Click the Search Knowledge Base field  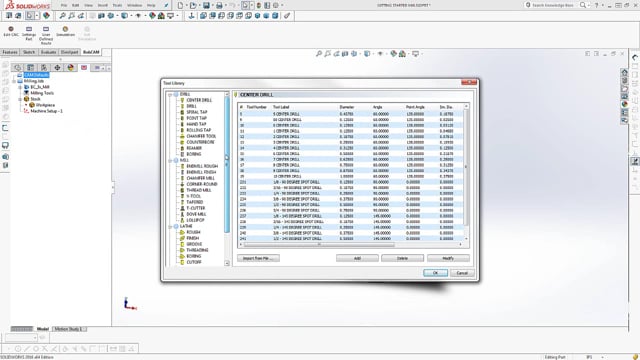(553, 5)
